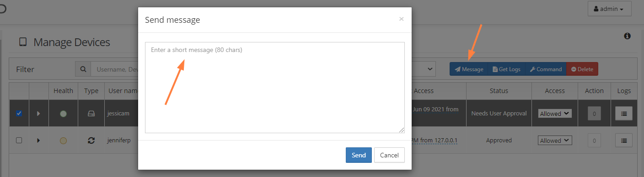The width and height of the screenshot is (644, 177).
Task: Open logs list icon for jenniferp
Action: point(624,141)
